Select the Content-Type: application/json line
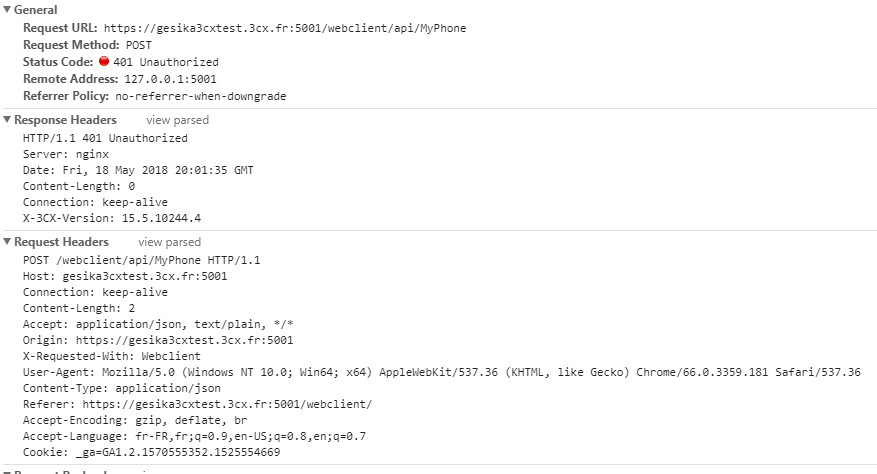877x474 pixels. pyautogui.click(x=122, y=388)
